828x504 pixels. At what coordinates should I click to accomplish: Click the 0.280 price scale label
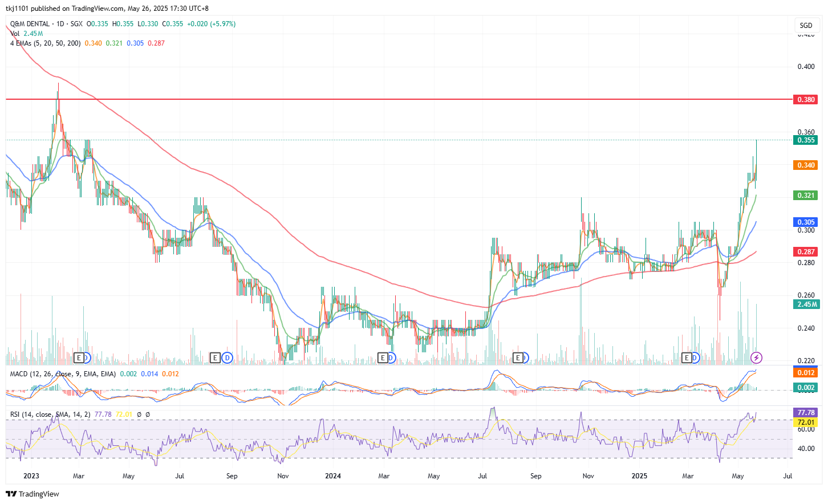[806, 263]
